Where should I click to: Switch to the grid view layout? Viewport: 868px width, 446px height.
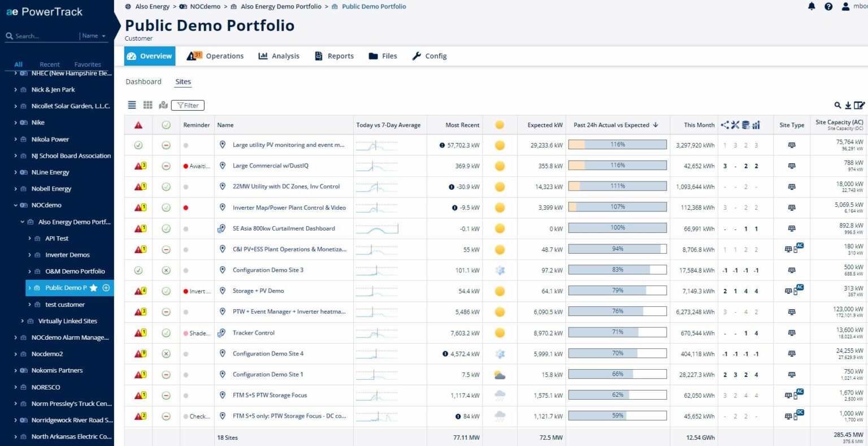[147, 105]
